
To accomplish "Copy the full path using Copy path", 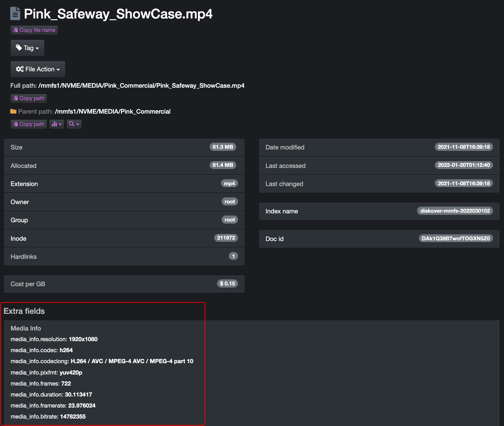I will (29, 98).
